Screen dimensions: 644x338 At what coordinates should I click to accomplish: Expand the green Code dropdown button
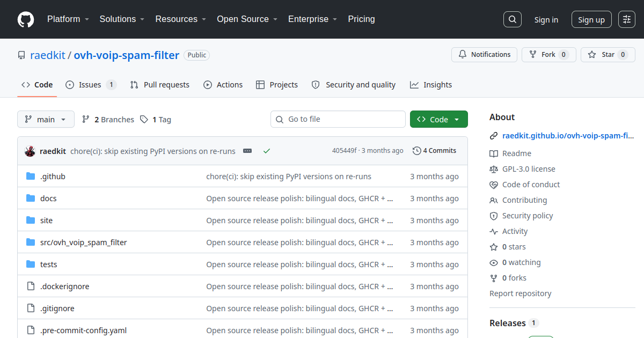[438, 119]
